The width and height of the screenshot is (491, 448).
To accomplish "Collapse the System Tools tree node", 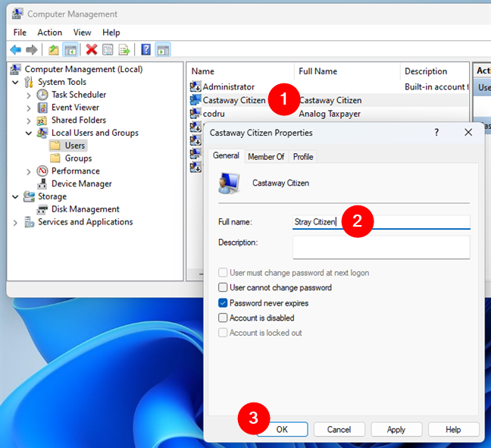I will [15, 82].
